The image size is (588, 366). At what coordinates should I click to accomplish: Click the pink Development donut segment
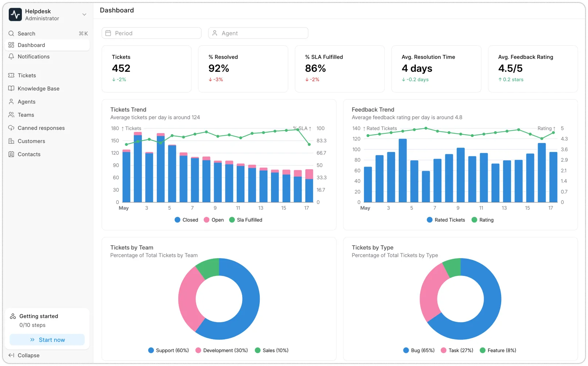187,299
